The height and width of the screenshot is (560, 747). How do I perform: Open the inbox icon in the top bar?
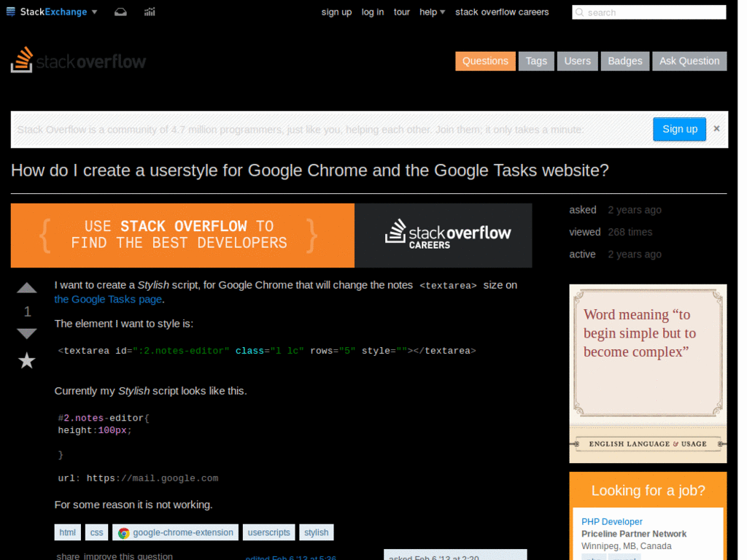click(120, 12)
